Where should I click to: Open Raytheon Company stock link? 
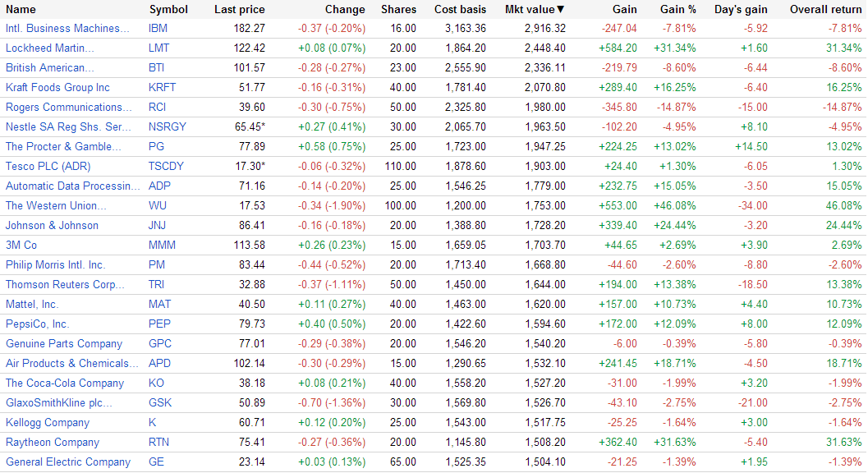[53, 443]
